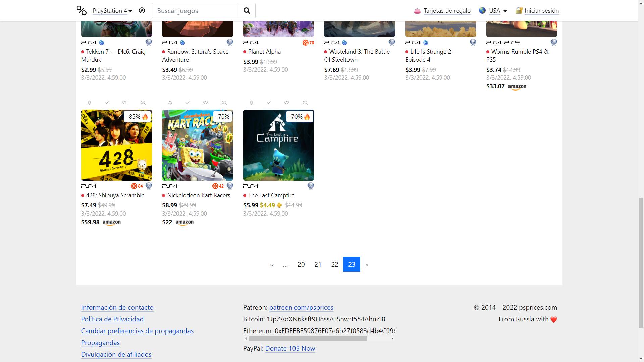This screenshot has height=362, width=644.
Task: Click the bell alert icon above 428: Shibuya Scramble
Action: pos(89,103)
